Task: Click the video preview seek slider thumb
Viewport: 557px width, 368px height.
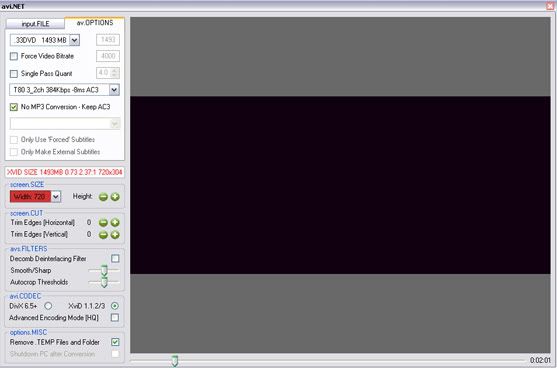Action: pos(174,361)
